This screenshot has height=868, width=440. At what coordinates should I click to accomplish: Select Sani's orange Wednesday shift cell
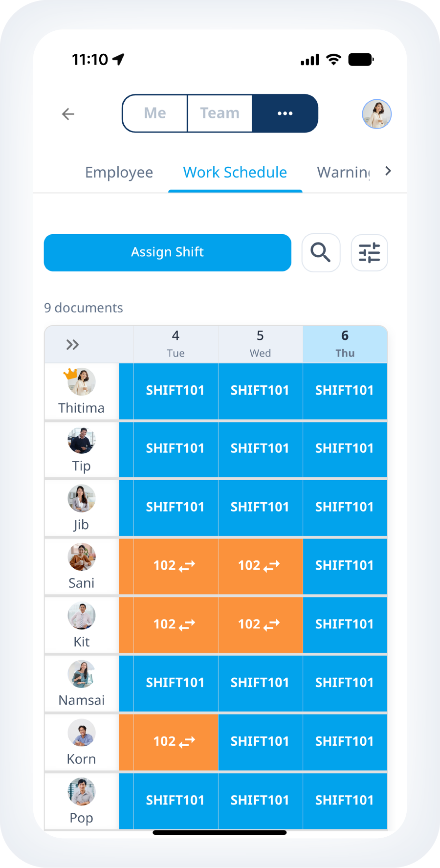[260, 566]
